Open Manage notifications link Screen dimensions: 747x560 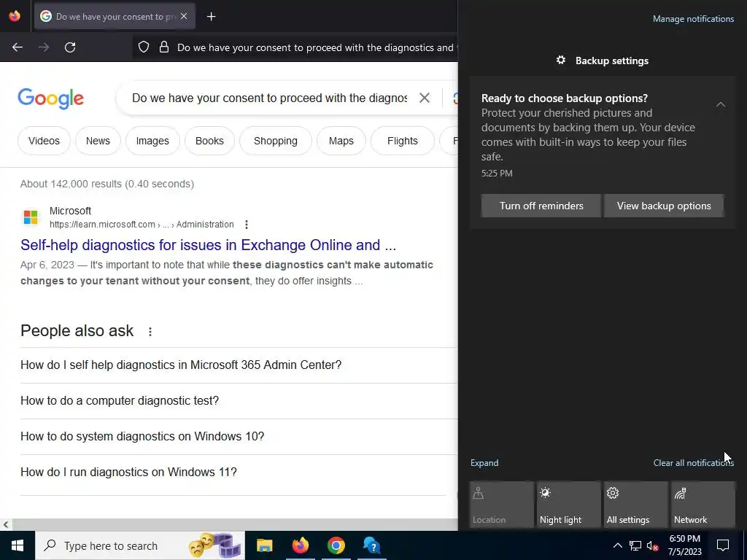pos(693,19)
